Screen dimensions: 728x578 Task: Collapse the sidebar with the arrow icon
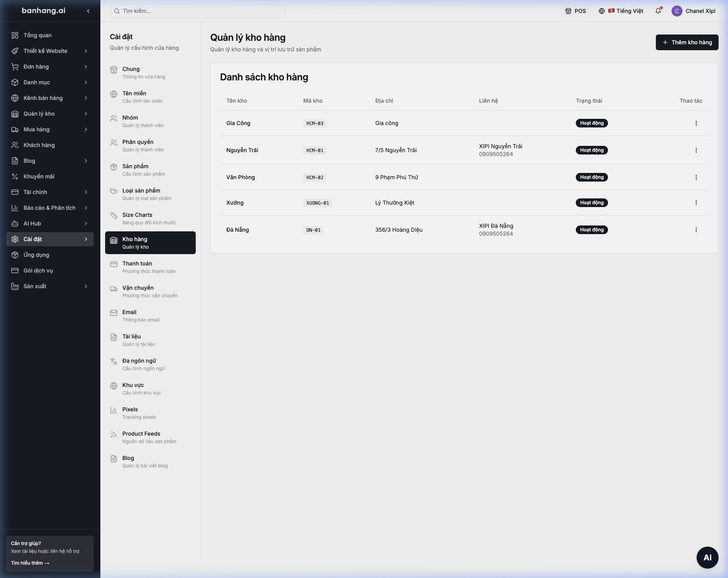pyautogui.click(x=88, y=11)
